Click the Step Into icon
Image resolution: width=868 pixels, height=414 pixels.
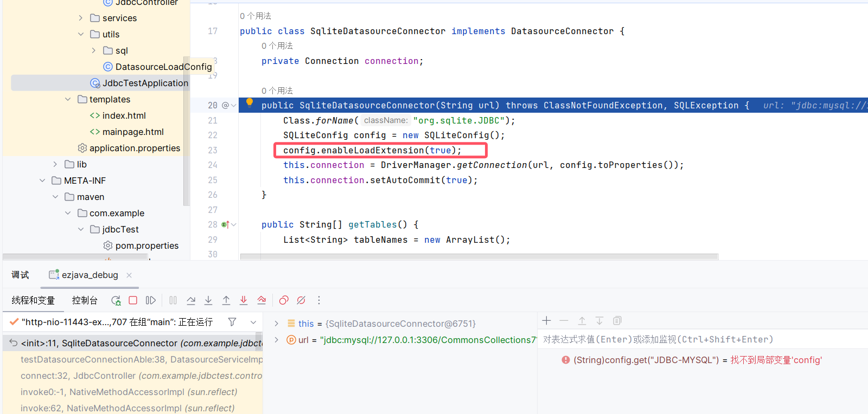208,300
